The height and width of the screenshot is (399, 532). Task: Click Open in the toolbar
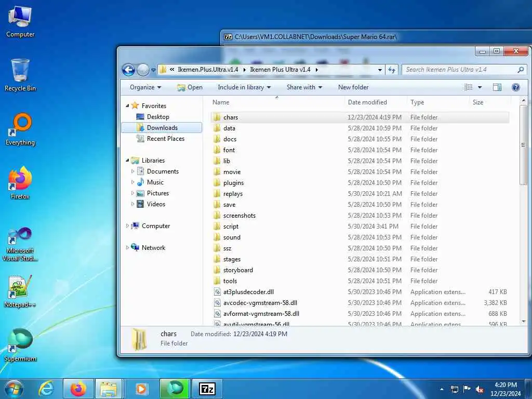[x=190, y=87]
